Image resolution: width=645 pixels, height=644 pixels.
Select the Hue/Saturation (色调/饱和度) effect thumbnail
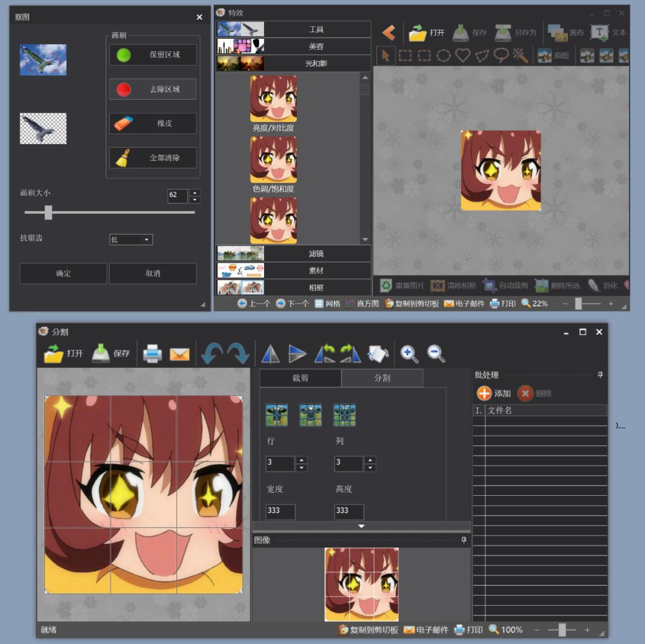[274, 160]
